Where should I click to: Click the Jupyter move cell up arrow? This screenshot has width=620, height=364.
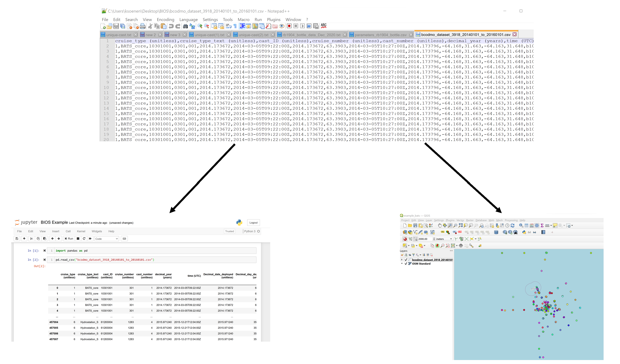point(52,239)
